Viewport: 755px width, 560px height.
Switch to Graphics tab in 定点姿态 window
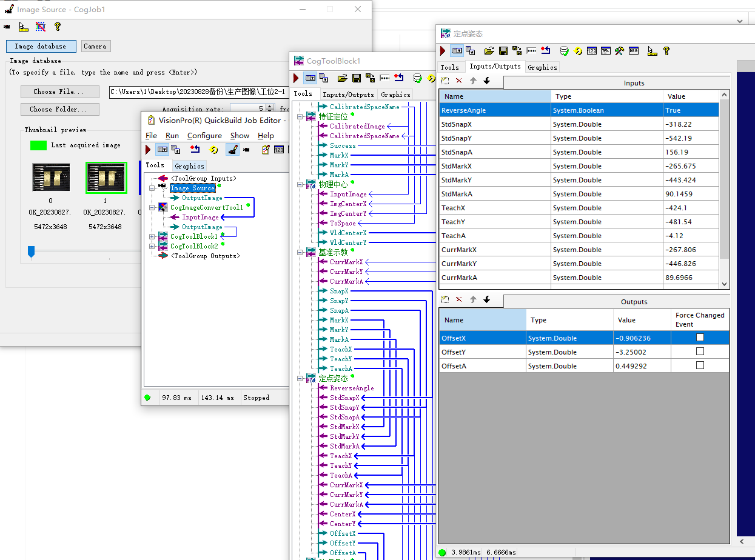point(542,67)
